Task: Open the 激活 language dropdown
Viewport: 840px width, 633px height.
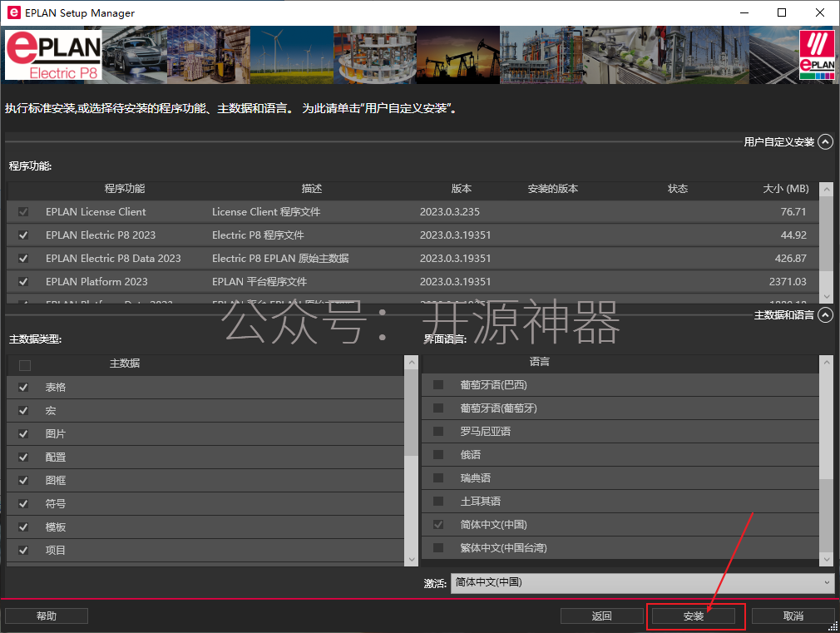Action: [642, 582]
